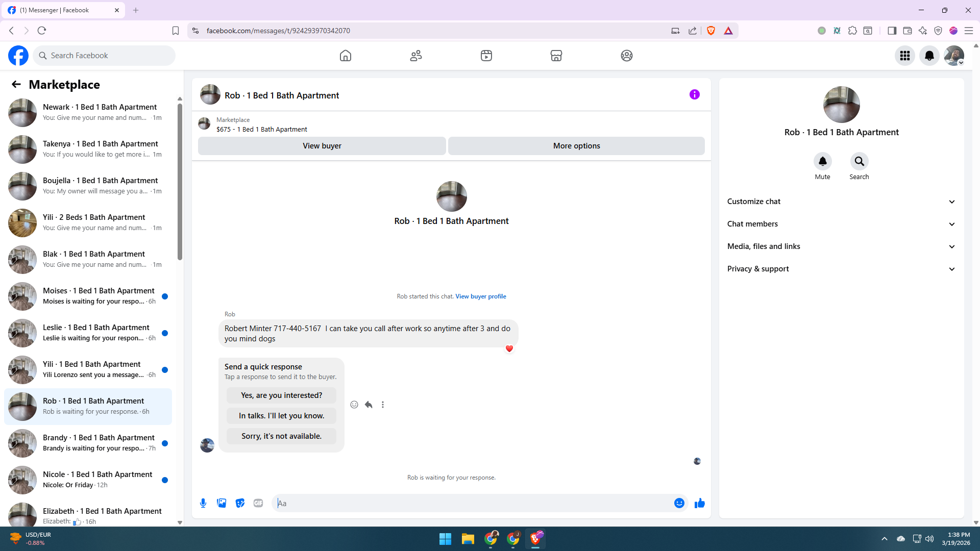Send a thumbs-up like
980x551 pixels.
[699, 503]
